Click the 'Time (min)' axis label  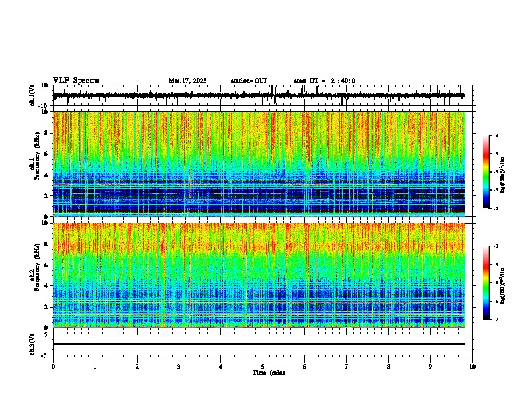(x=269, y=373)
